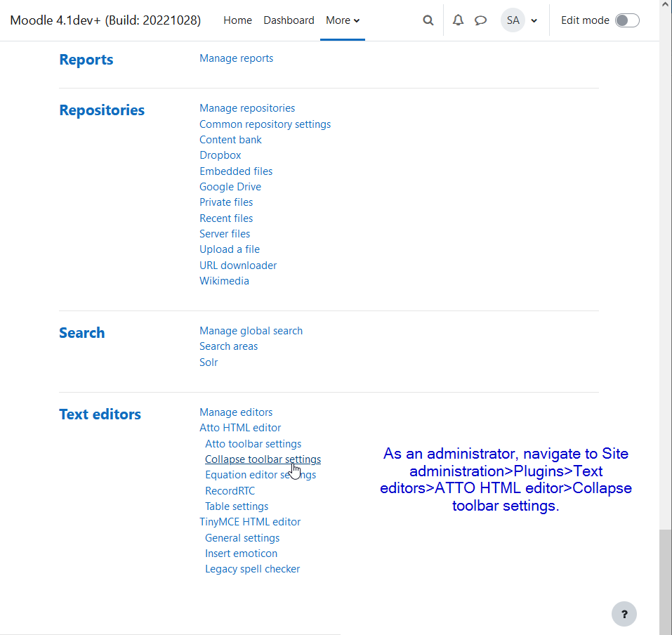Open Manage repositories link

coord(247,108)
